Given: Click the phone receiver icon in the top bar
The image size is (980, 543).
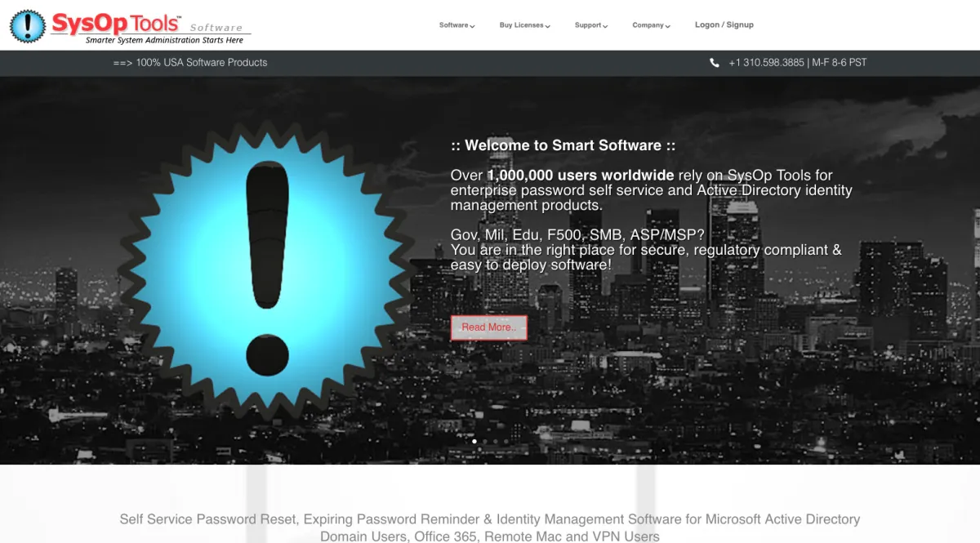Looking at the screenshot, I should point(715,62).
